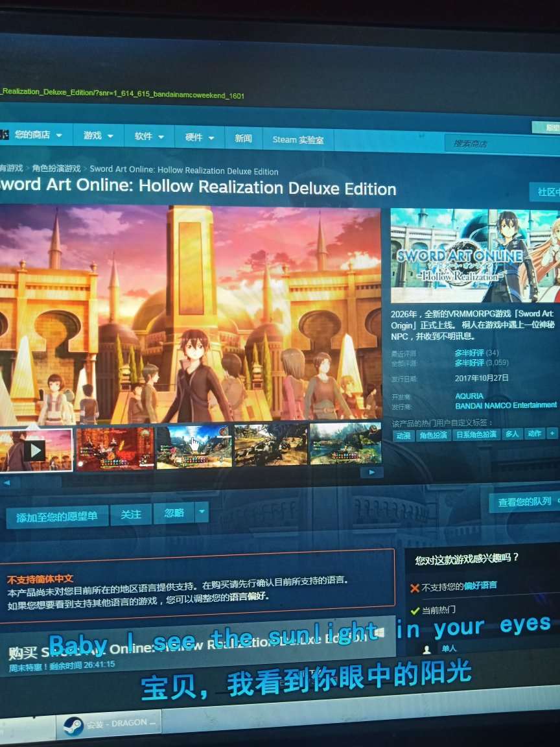Click the 关注 button
The height and width of the screenshot is (747, 560).
click(131, 514)
